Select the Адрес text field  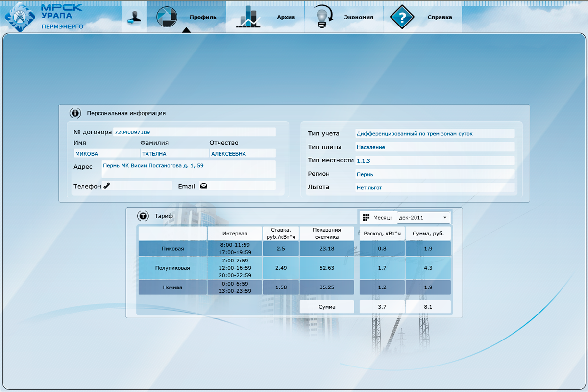coord(188,169)
